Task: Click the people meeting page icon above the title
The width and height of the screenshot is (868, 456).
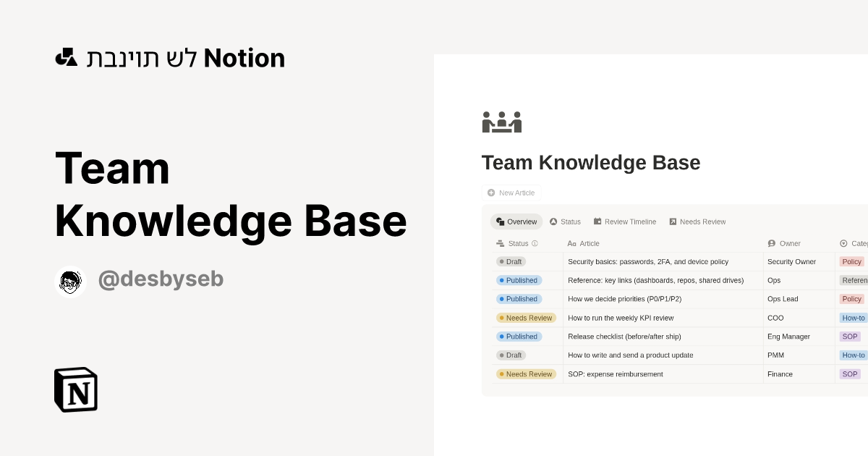Action: pyautogui.click(x=501, y=122)
